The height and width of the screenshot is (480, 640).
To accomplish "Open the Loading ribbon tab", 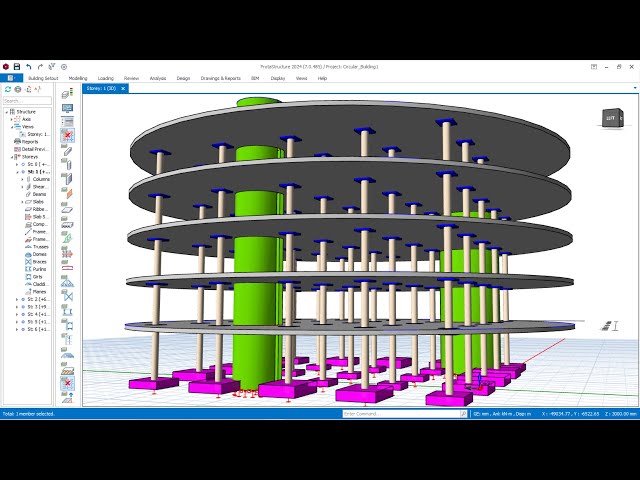I will [x=105, y=78].
